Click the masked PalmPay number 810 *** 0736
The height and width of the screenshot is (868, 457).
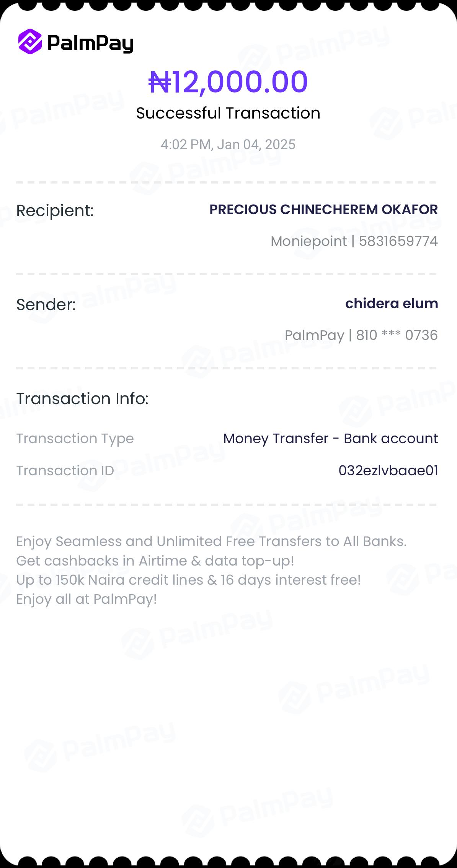click(x=397, y=335)
